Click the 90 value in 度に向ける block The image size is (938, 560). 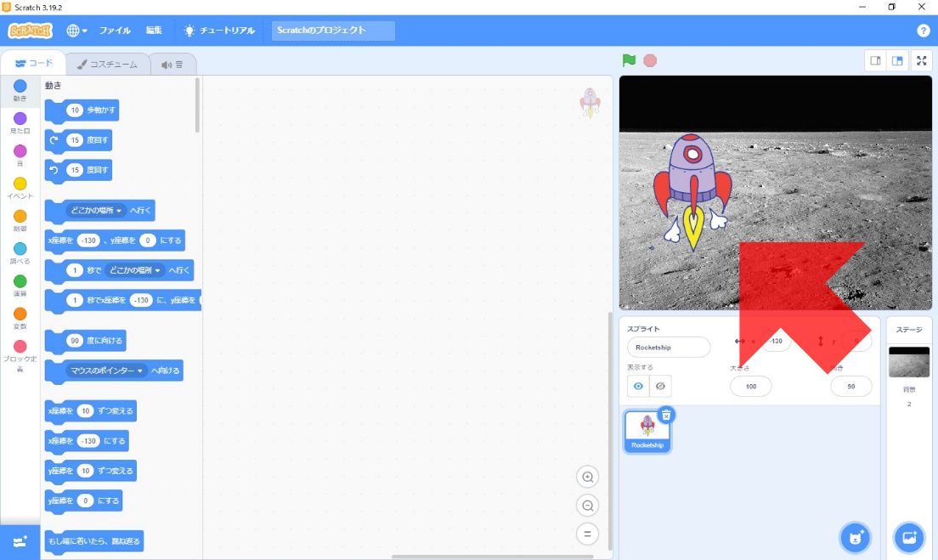(x=74, y=341)
